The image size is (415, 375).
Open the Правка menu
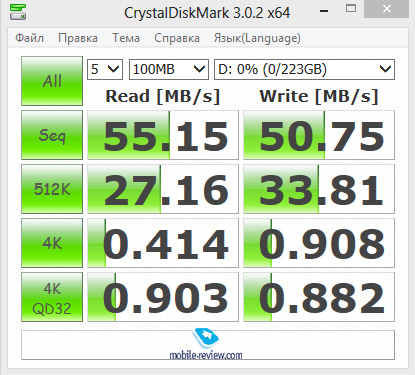point(78,38)
